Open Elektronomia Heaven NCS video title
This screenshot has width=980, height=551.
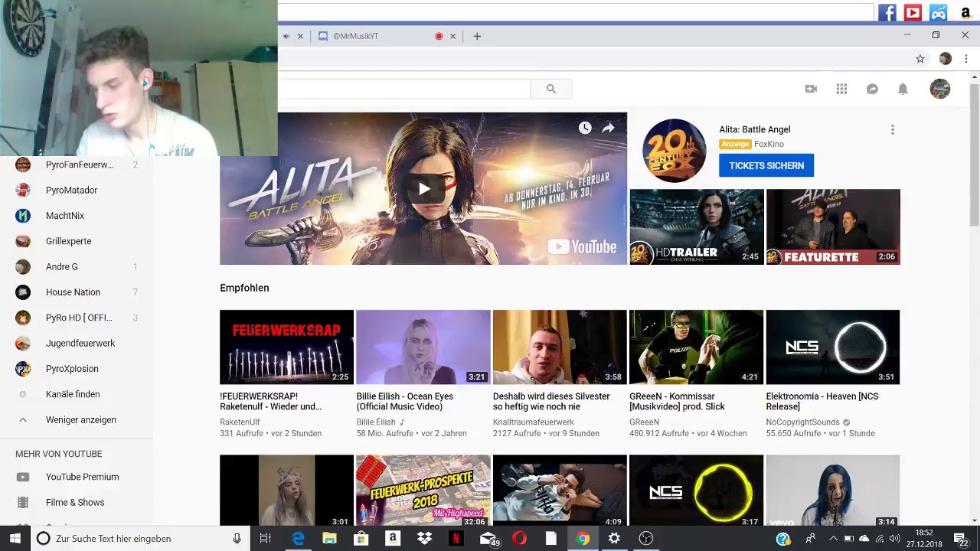click(x=822, y=401)
